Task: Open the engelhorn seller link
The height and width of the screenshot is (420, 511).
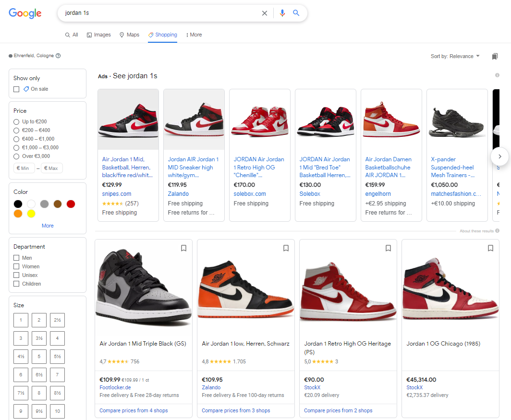Action: 378,194
